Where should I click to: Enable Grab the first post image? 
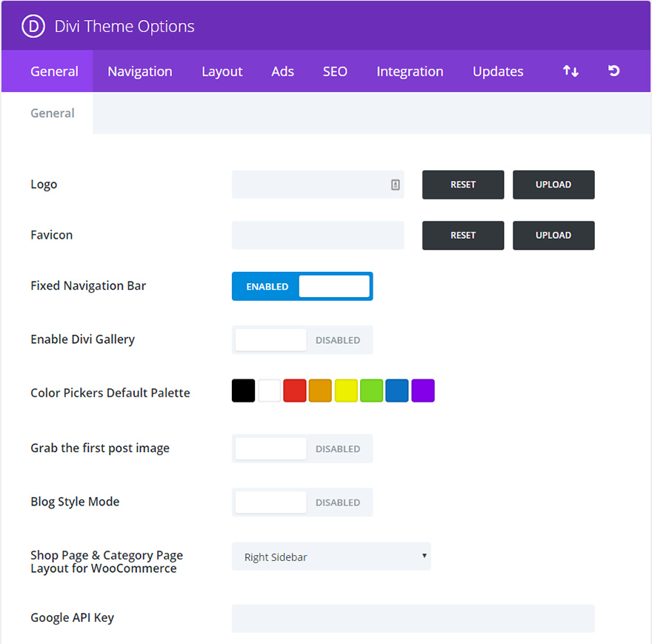click(302, 448)
